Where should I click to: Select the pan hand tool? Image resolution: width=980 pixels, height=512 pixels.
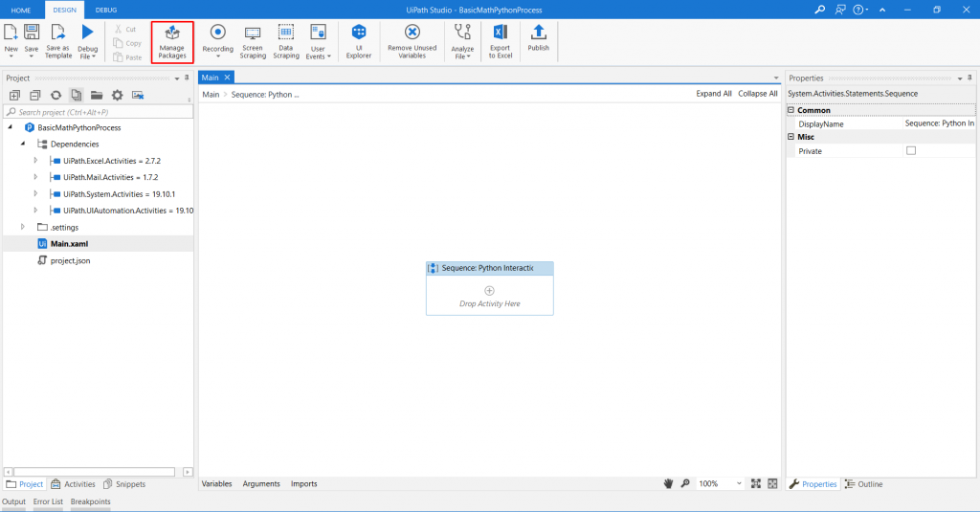pyautogui.click(x=668, y=483)
